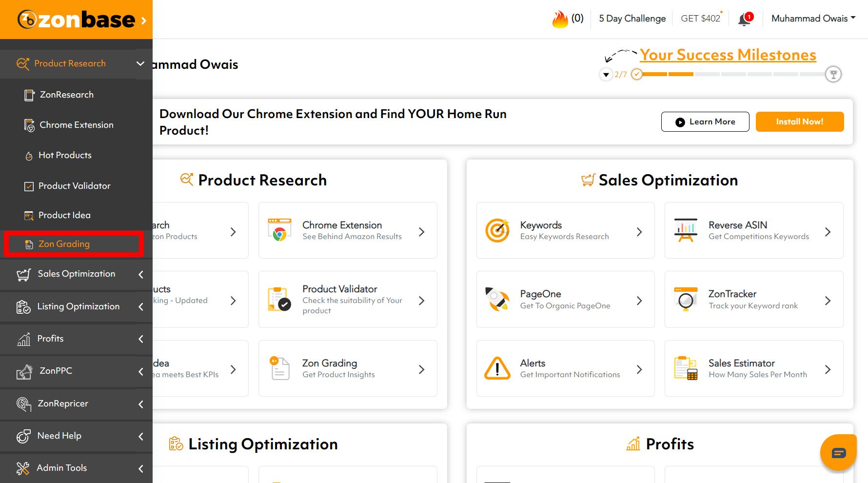868x483 pixels.
Task: Go to Hot Products in sidebar
Action: point(65,155)
